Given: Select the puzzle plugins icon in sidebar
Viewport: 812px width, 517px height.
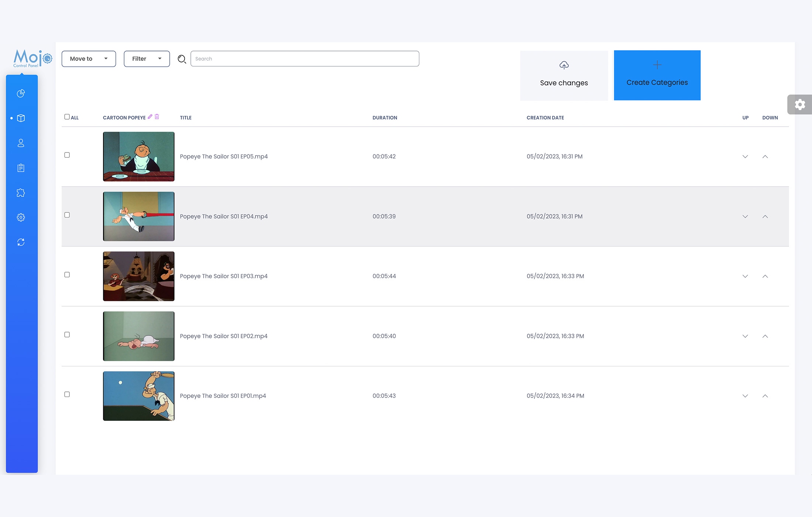Looking at the screenshot, I should click(x=21, y=192).
